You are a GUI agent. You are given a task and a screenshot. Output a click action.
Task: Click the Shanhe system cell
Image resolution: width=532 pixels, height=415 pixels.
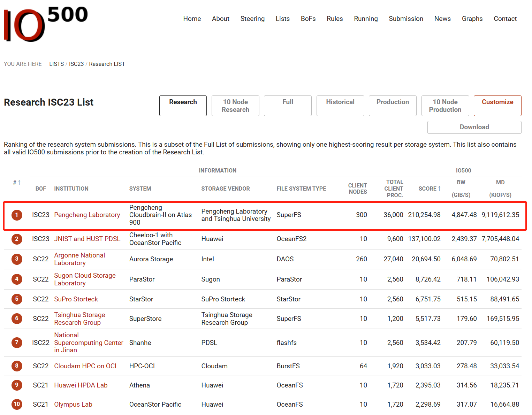pos(140,343)
